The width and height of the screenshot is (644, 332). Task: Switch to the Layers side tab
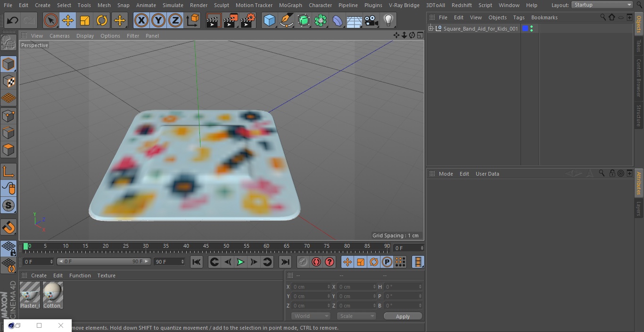(x=639, y=208)
